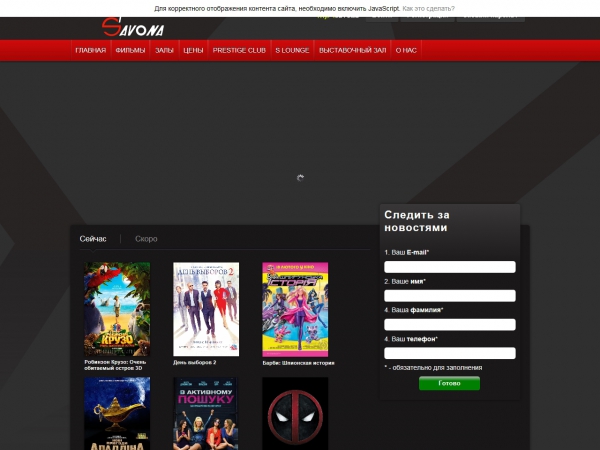Select the ЦЕНЫ menu item
This screenshot has height=450, width=600.
pyautogui.click(x=193, y=51)
